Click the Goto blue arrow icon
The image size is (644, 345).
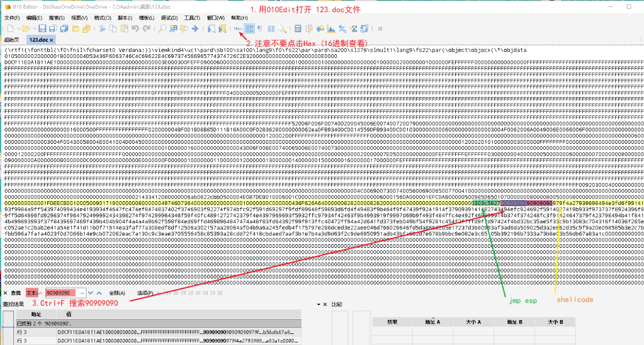[x=195, y=28]
